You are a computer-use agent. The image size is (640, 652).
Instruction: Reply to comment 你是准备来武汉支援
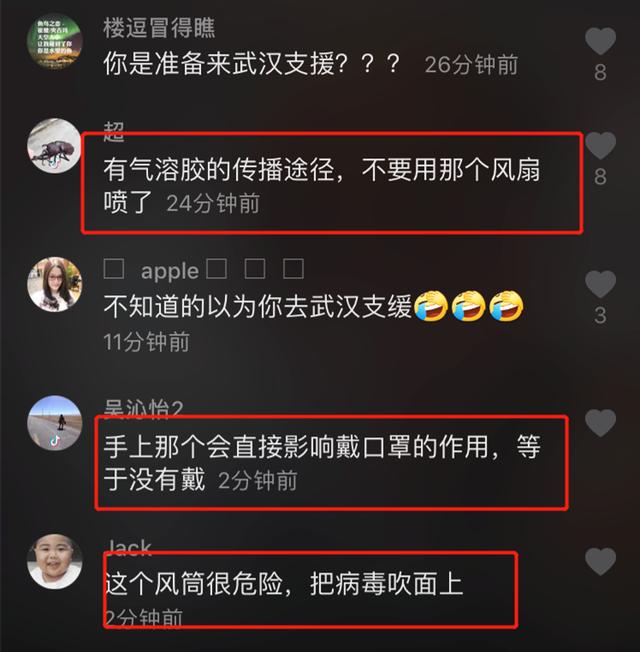[252, 64]
